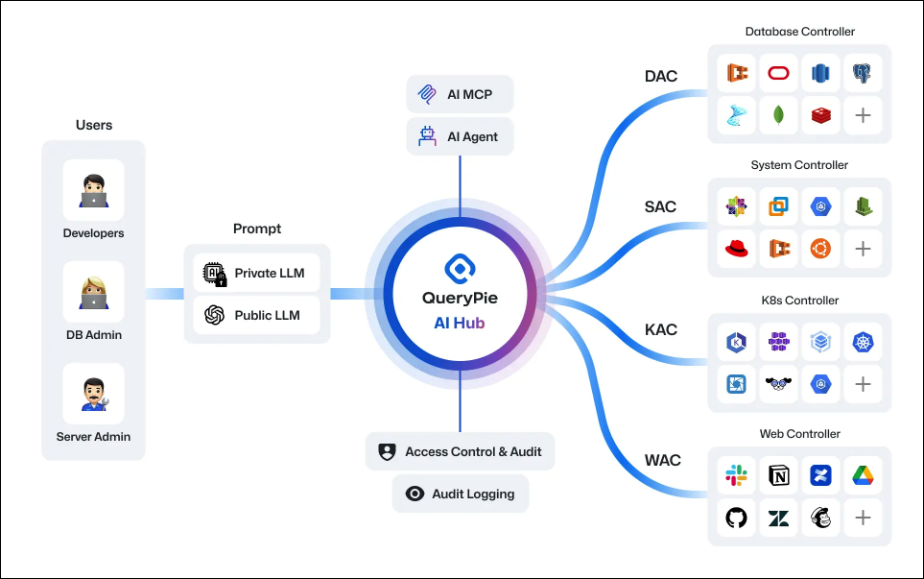Screen dimensions: 924x579
Task: Click blue hexagon icon in System Controller
Action: tap(820, 206)
